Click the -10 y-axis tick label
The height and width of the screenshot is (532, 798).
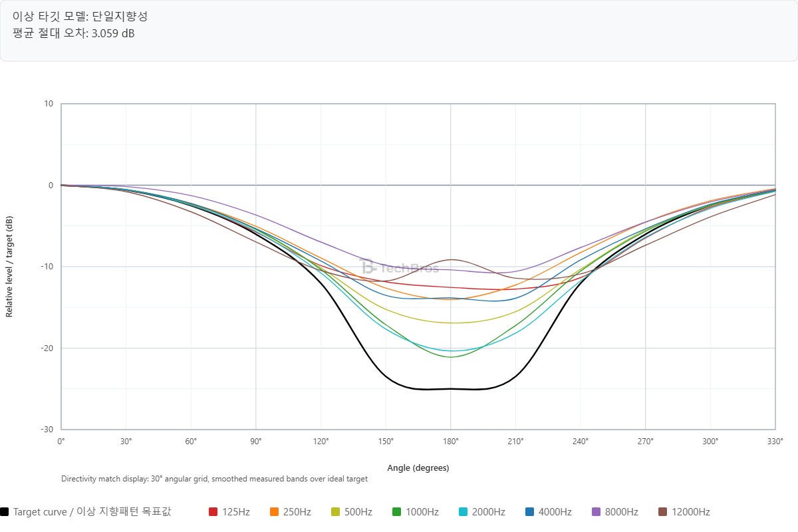48,267
